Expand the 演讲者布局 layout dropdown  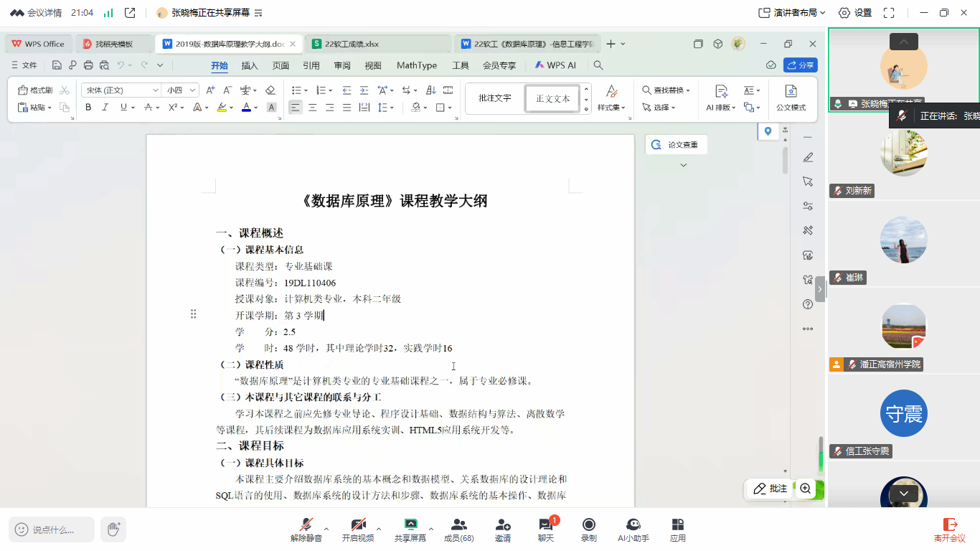[x=792, y=13]
